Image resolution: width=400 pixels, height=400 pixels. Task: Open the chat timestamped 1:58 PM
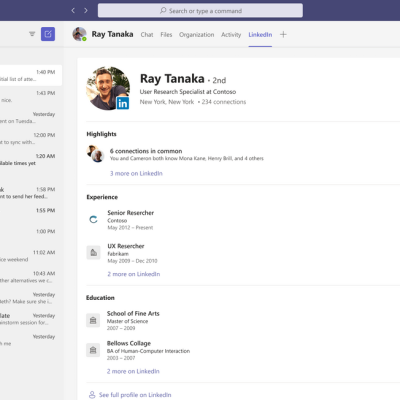pos(31,193)
